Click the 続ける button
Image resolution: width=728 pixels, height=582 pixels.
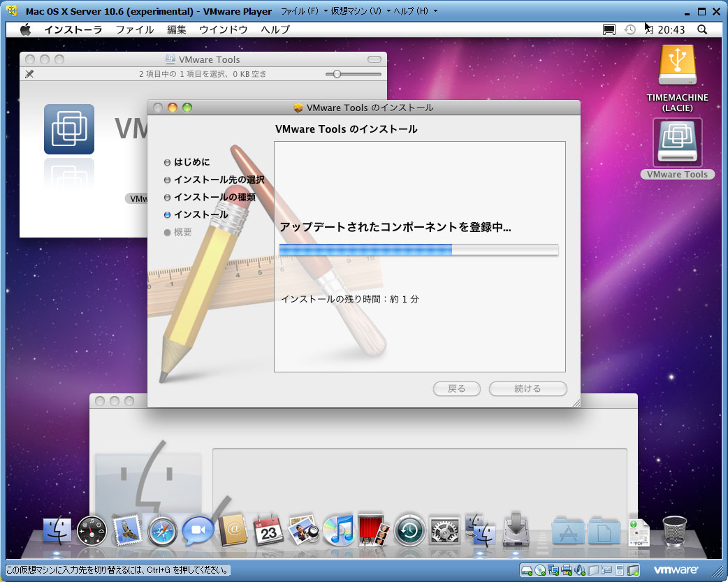(x=527, y=388)
